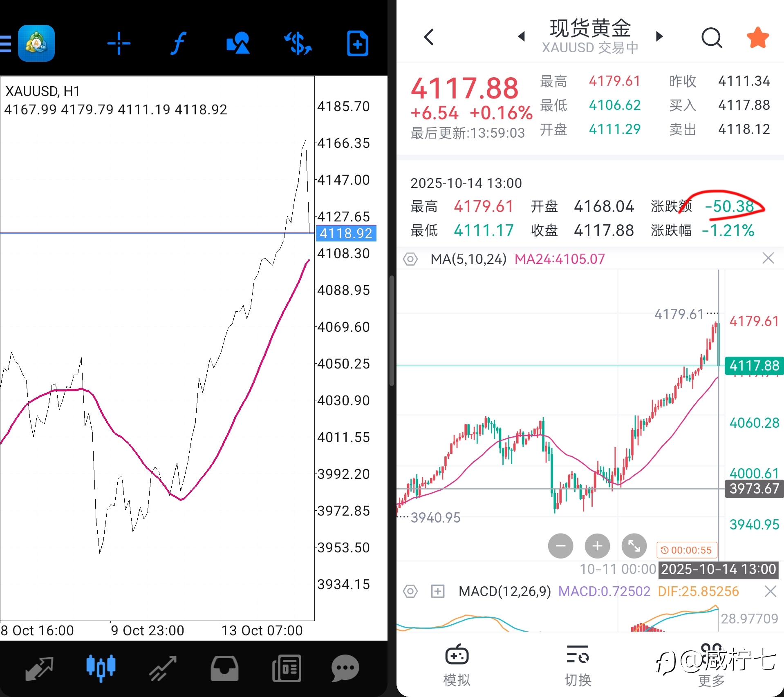Switch to next symbol arrow
Image resolution: width=784 pixels, height=697 pixels.
[x=659, y=37]
